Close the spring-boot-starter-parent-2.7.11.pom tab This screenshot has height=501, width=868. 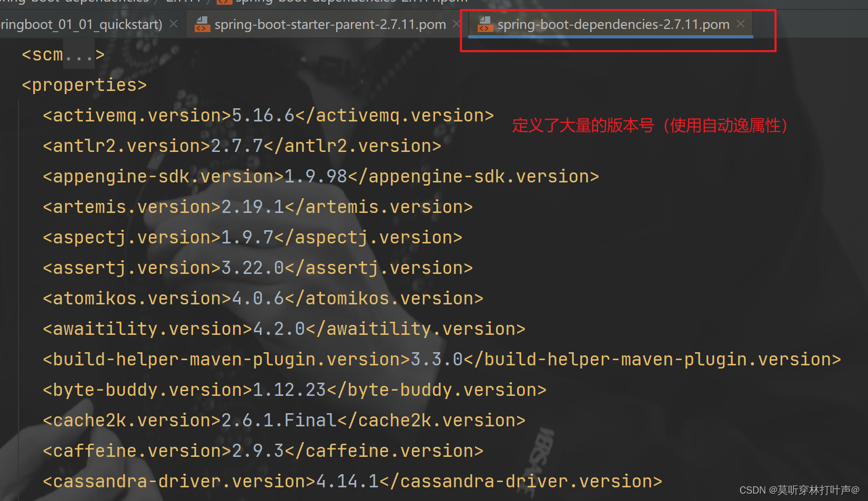pos(457,24)
